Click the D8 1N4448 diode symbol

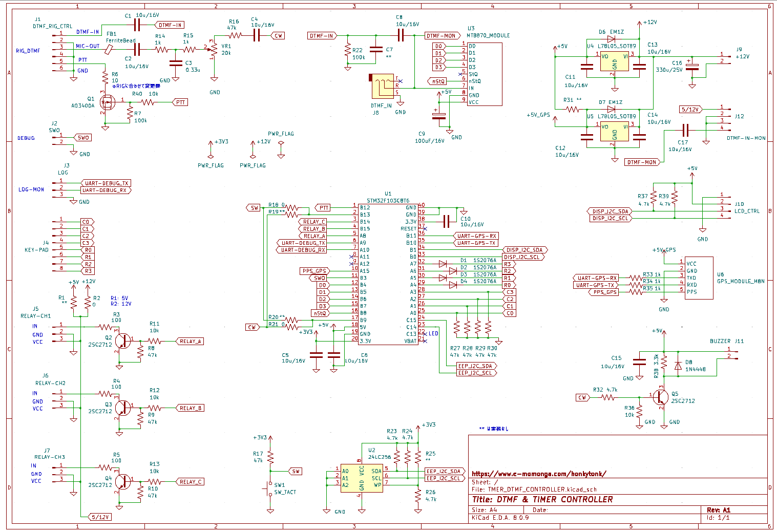[x=678, y=366]
